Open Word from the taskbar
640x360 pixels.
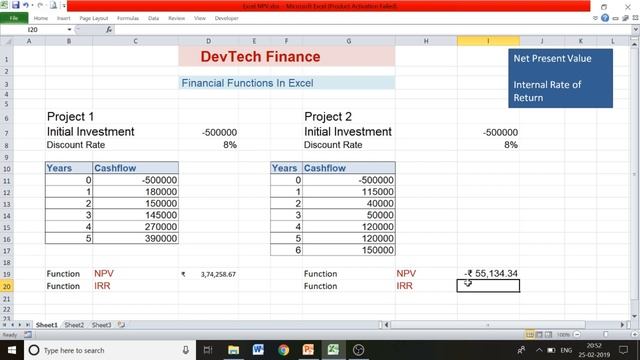pos(258,350)
